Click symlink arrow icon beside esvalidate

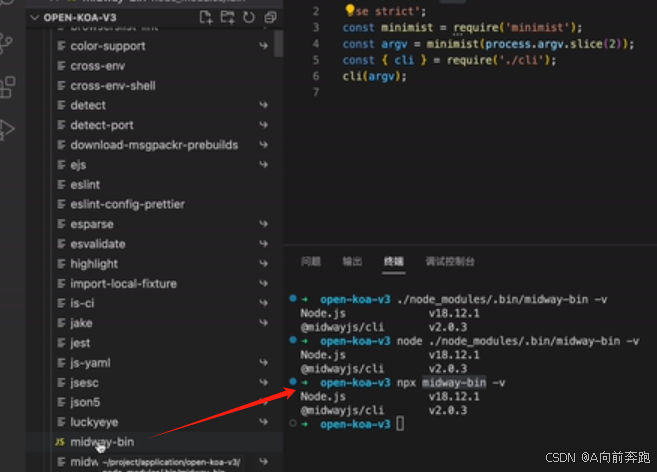(263, 243)
